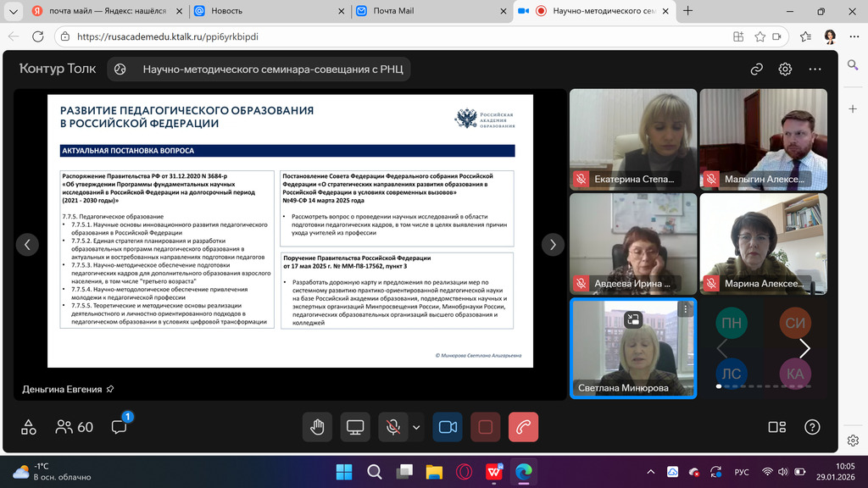Copy meeting link via chain icon
The width and height of the screenshot is (868, 488).
[x=756, y=69]
